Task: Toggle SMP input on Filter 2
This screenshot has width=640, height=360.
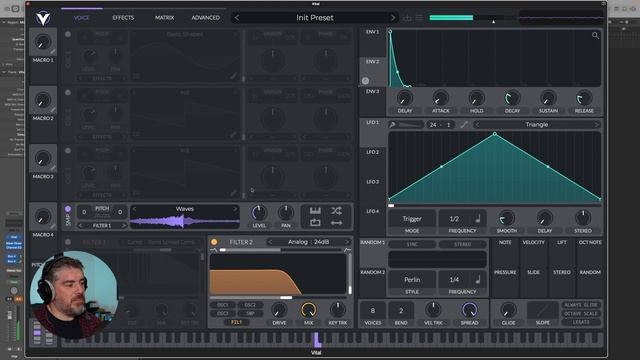Action: click(x=250, y=313)
